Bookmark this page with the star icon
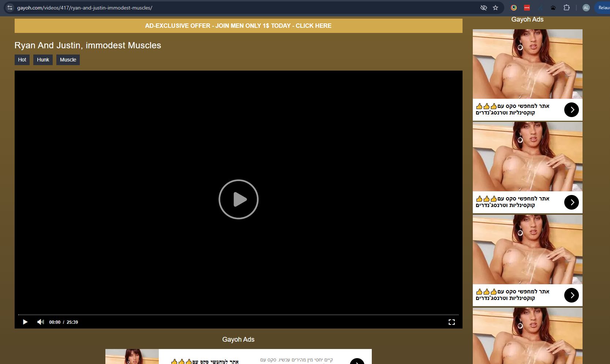 (x=495, y=8)
